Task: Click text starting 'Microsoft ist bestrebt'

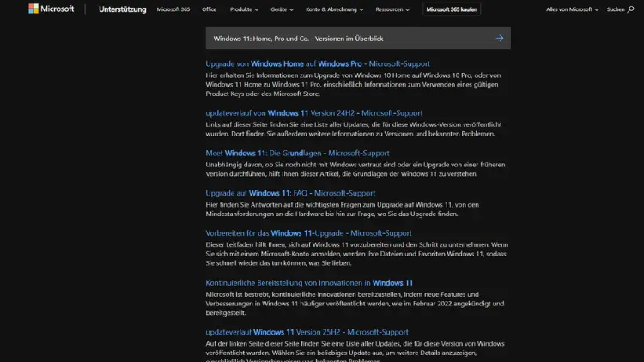Action: coord(355,304)
